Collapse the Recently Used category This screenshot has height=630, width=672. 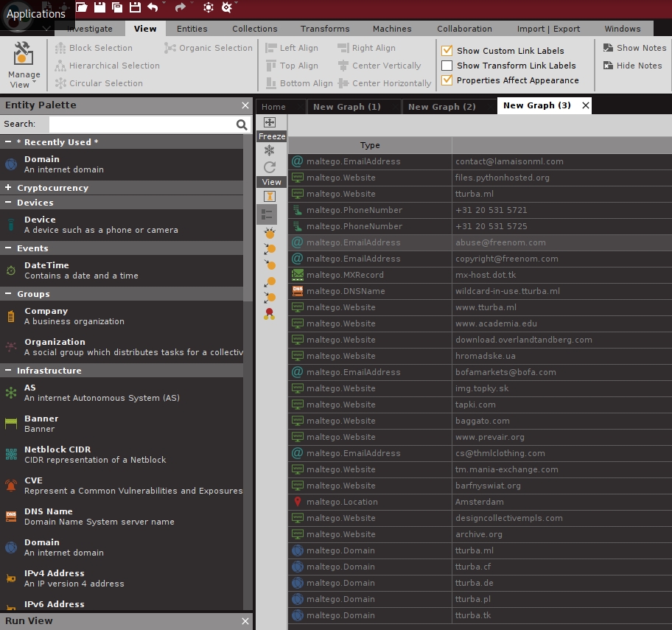pyautogui.click(x=8, y=141)
